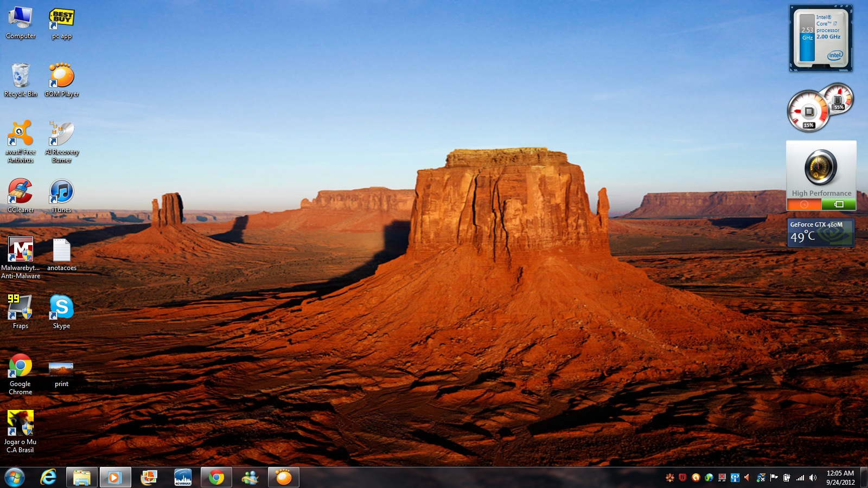This screenshot has width=868, height=488.
Task: Click the clock showing 12:05 AM
Action: click(x=840, y=478)
